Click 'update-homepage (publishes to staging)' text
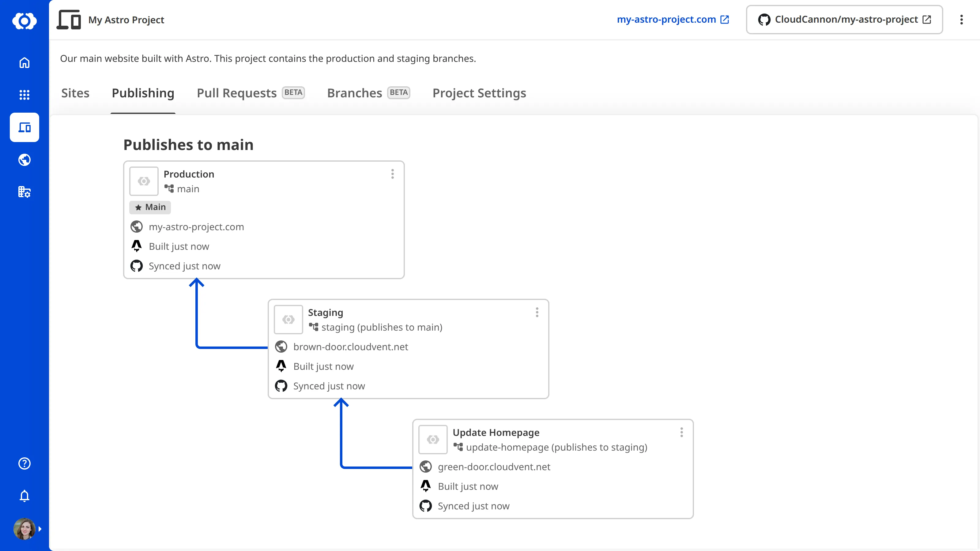The width and height of the screenshot is (980, 551). [x=556, y=448]
